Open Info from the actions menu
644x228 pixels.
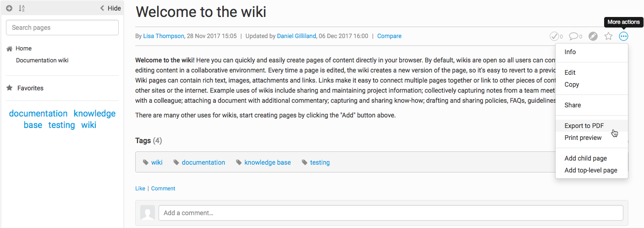[x=570, y=52]
